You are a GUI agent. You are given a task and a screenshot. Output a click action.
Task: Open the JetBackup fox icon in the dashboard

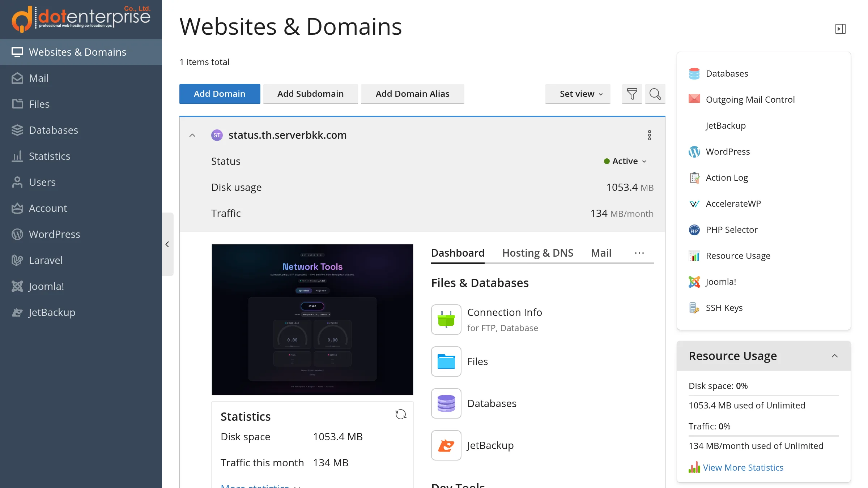pos(446,445)
